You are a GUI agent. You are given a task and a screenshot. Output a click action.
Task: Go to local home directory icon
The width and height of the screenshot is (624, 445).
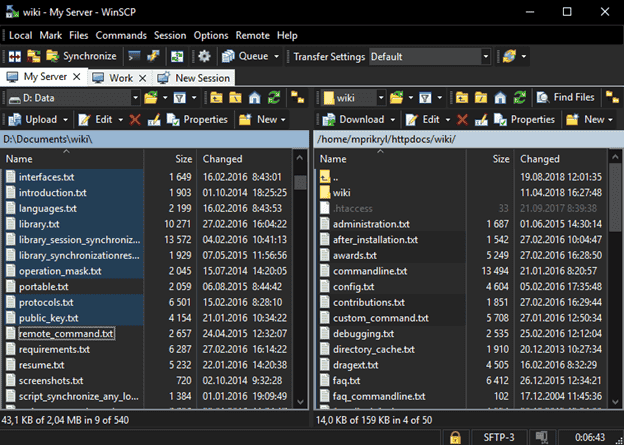click(254, 98)
